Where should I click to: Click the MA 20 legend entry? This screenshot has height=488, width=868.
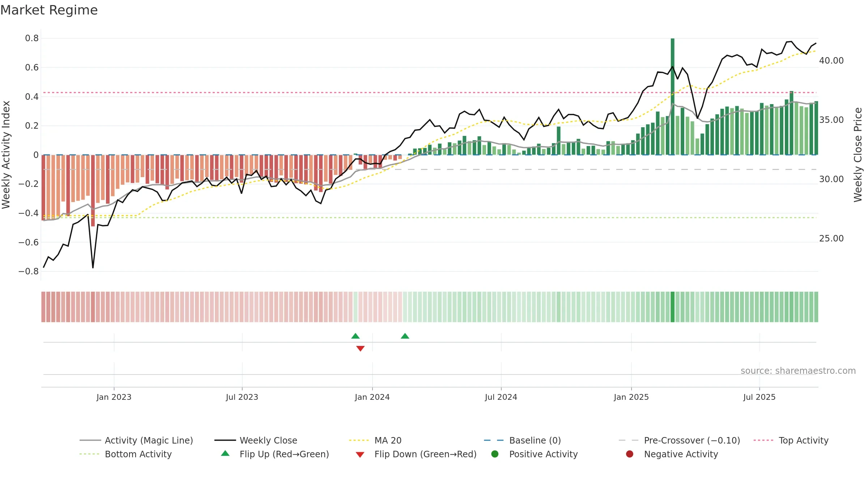tap(375, 440)
